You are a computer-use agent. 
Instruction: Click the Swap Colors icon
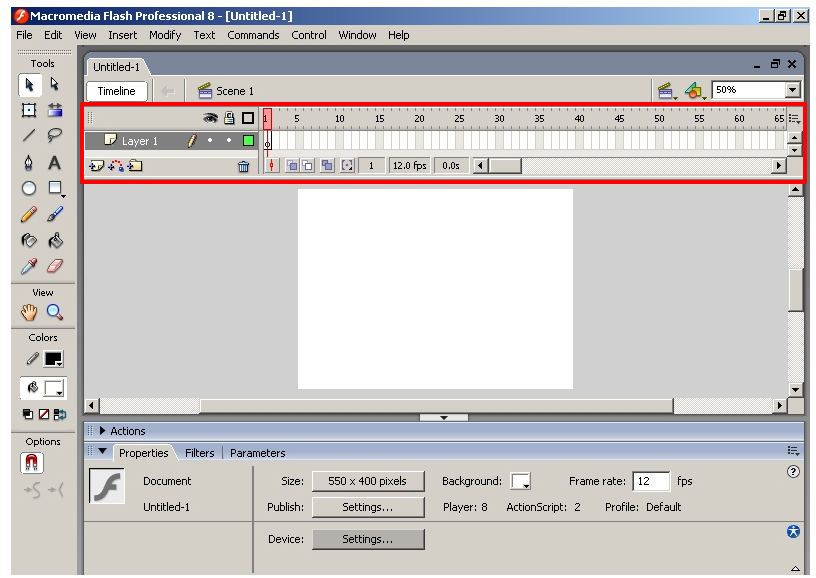point(60,414)
